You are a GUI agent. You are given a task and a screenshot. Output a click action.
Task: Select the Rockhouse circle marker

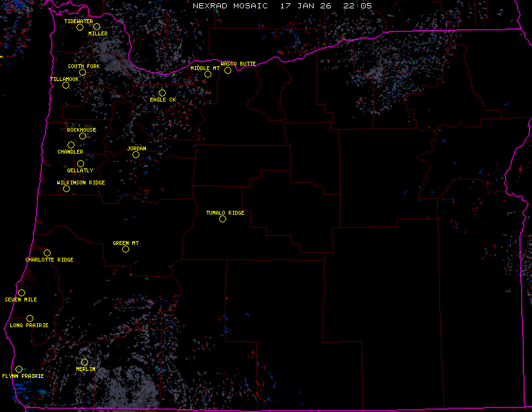(x=83, y=136)
